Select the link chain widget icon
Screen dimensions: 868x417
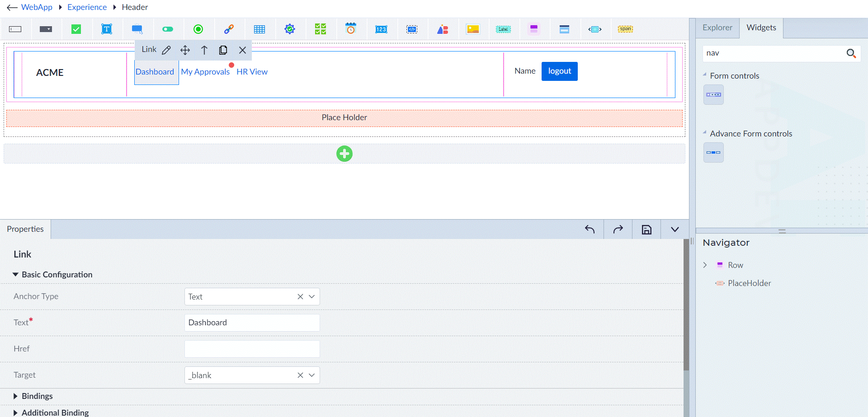click(x=229, y=29)
